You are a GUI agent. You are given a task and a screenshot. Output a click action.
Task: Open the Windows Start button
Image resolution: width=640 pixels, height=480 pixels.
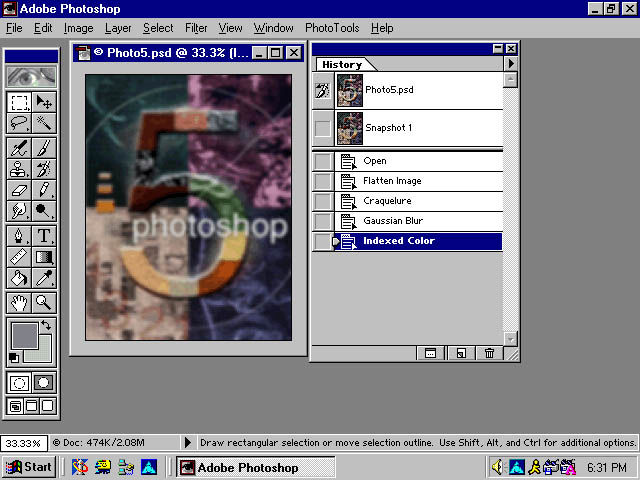[29, 467]
